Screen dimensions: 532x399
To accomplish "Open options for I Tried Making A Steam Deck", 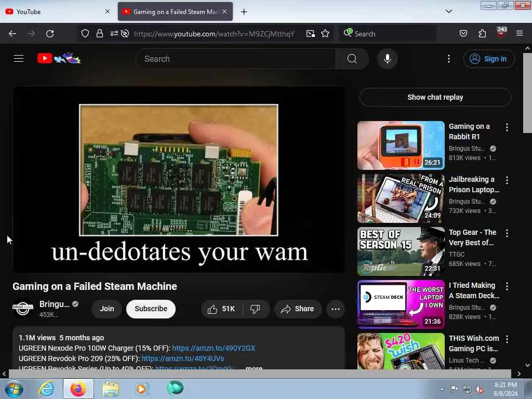I will [507, 286].
